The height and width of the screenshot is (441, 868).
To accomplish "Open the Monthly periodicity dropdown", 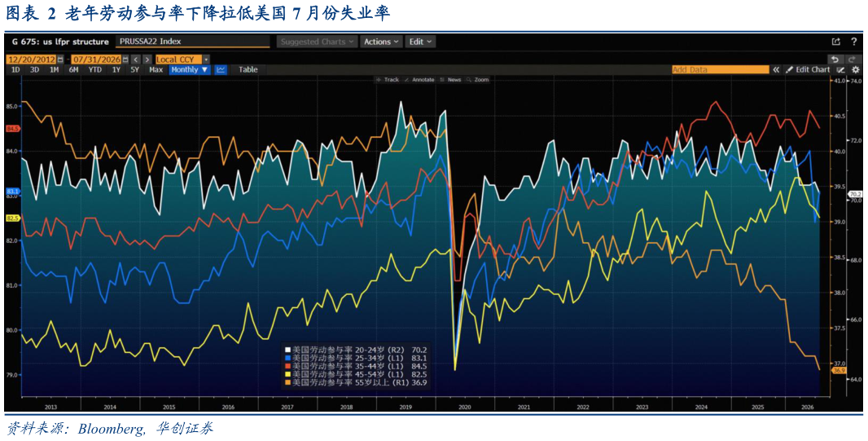I will click(190, 70).
